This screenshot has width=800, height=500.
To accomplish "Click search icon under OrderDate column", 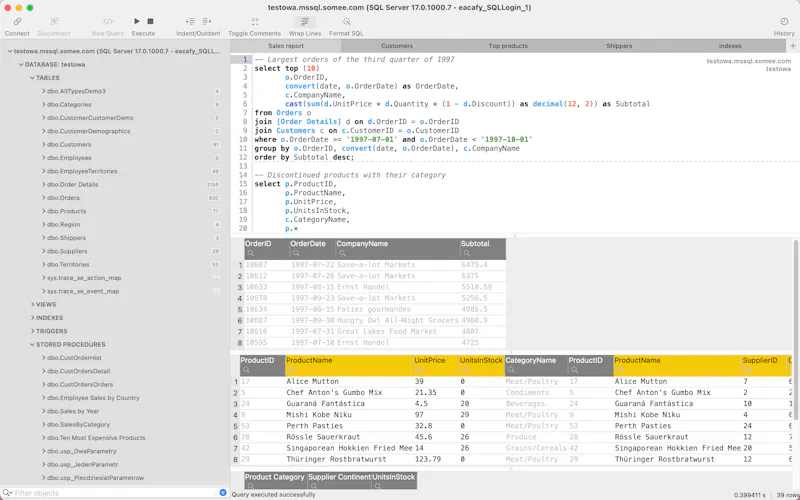I will click(296, 253).
